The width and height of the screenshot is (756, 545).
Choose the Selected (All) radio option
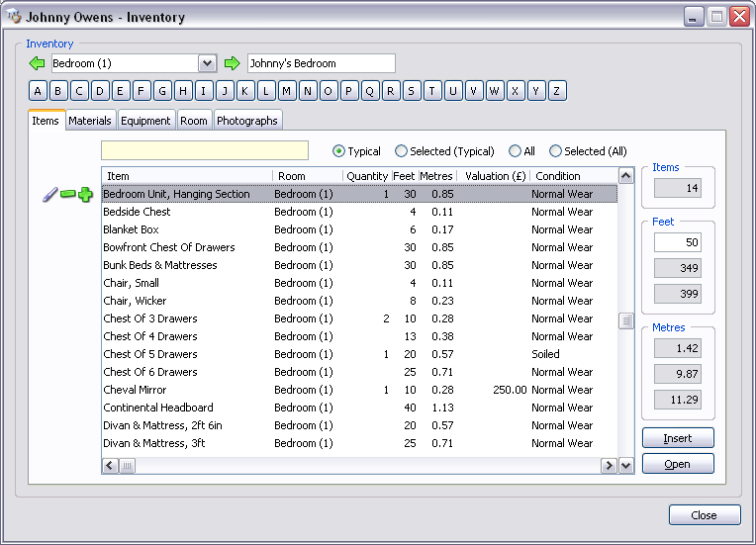click(555, 151)
